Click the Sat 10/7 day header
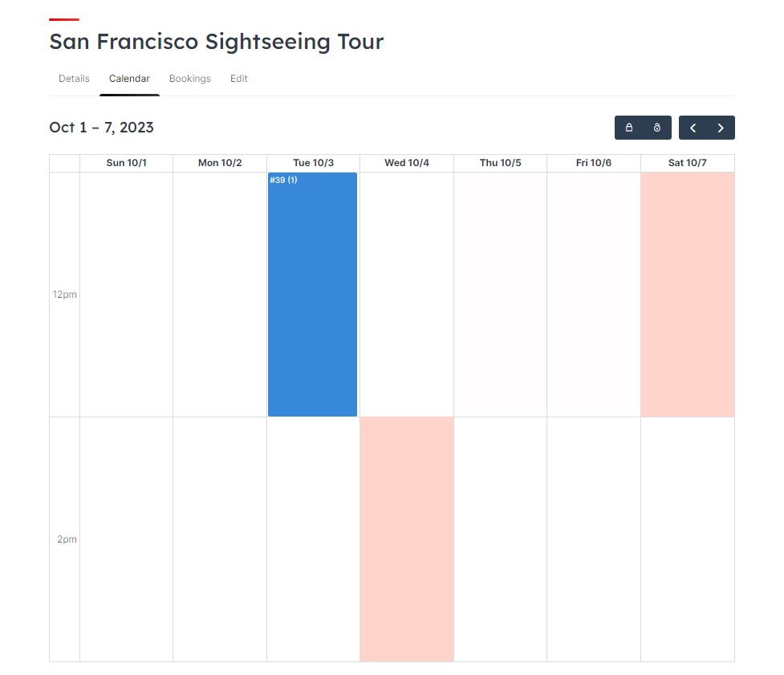This screenshot has width=784, height=675. point(688,163)
